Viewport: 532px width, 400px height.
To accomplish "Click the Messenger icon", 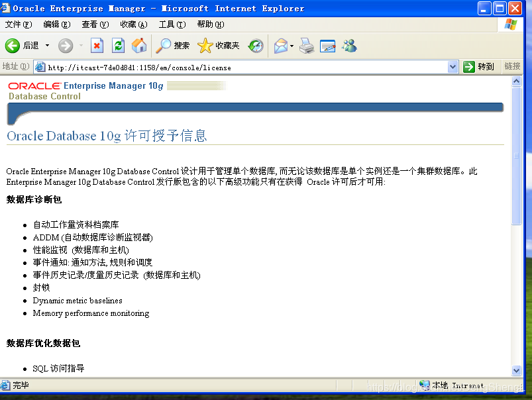I will [x=349, y=46].
